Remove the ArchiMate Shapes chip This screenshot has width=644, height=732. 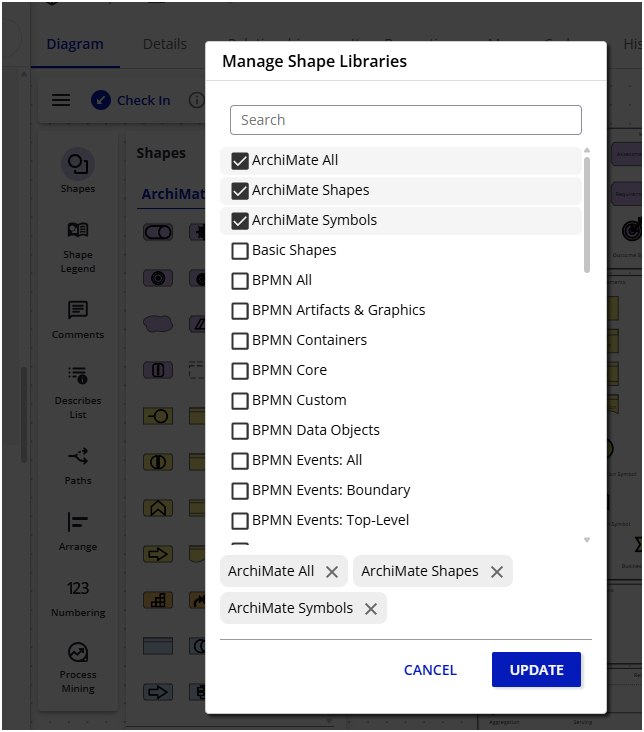[x=497, y=572]
